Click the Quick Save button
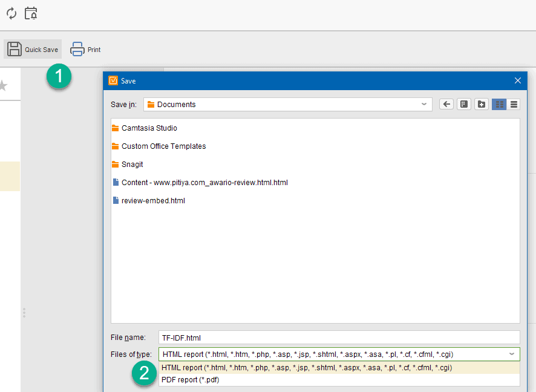 33,49
